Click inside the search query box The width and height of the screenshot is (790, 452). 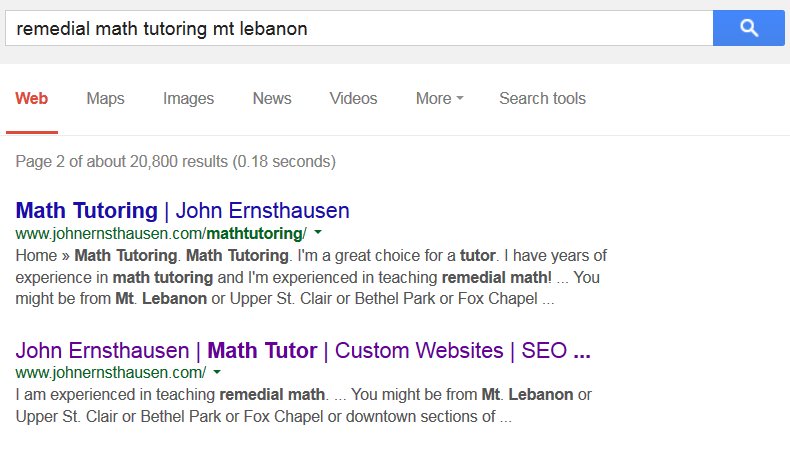359,28
